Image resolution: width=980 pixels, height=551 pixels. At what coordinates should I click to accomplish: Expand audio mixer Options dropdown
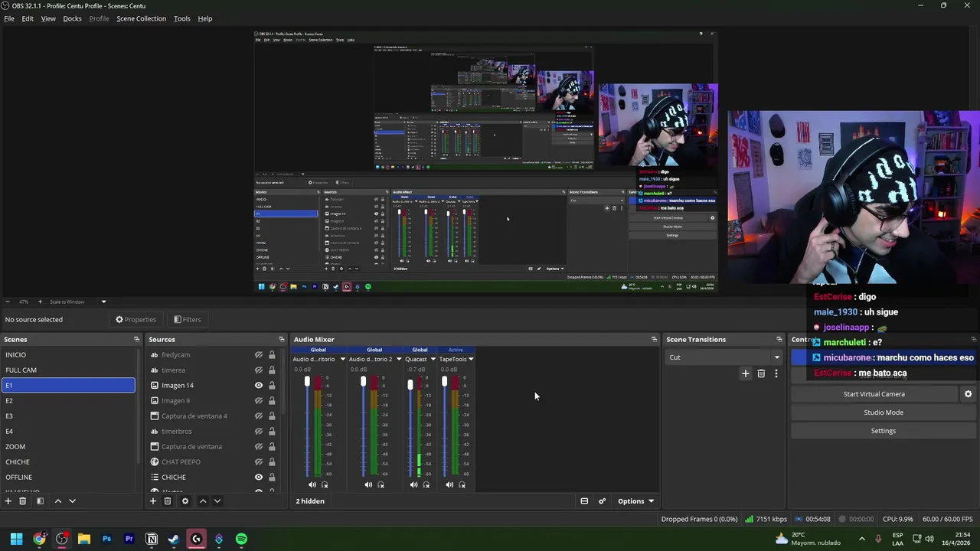tap(635, 501)
